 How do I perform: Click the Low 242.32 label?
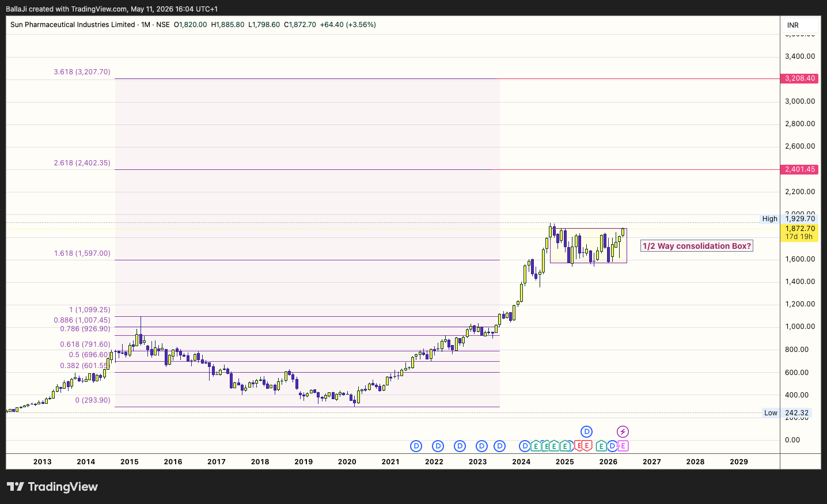point(786,413)
